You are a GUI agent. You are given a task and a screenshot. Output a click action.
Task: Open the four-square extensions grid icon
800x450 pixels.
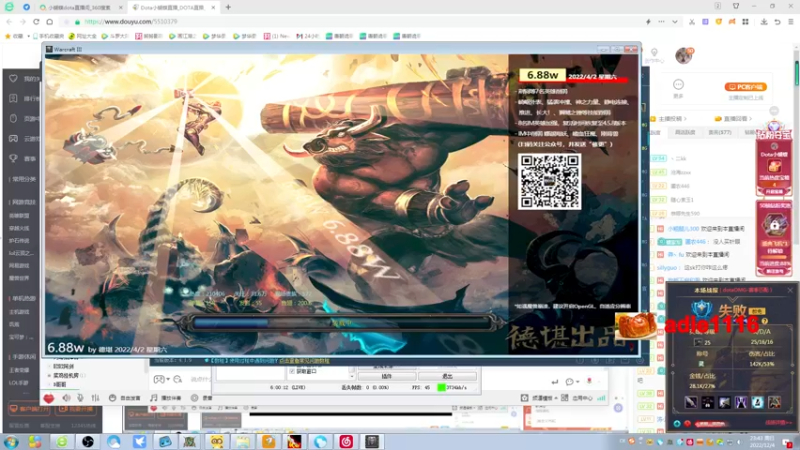745,21
